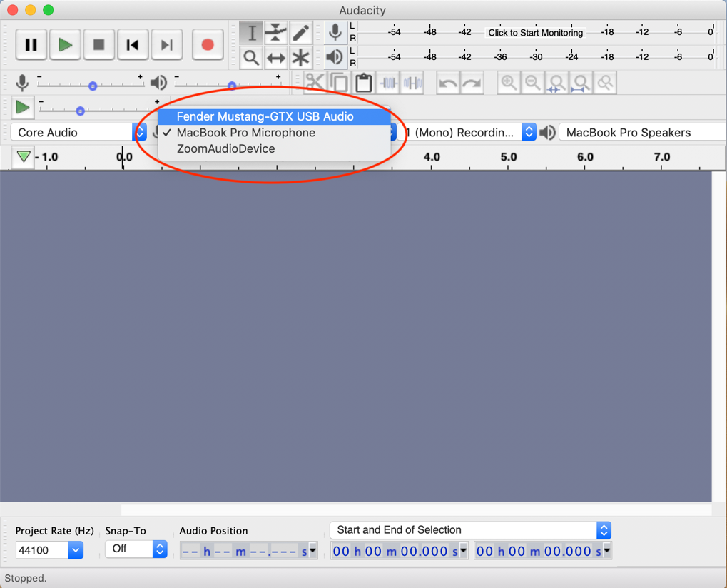Fit the selection to window width
Viewport: 727px width, 588px height.
coord(556,83)
